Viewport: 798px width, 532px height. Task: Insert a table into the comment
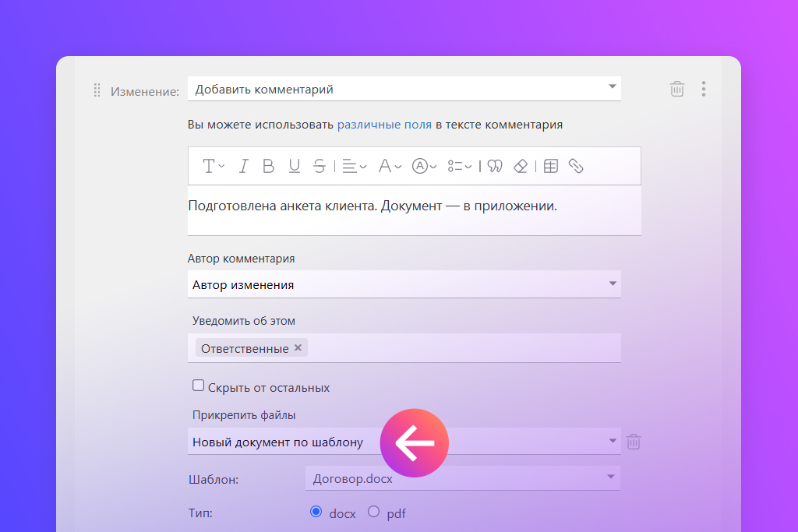pyautogui.click(x=550, y=166)
